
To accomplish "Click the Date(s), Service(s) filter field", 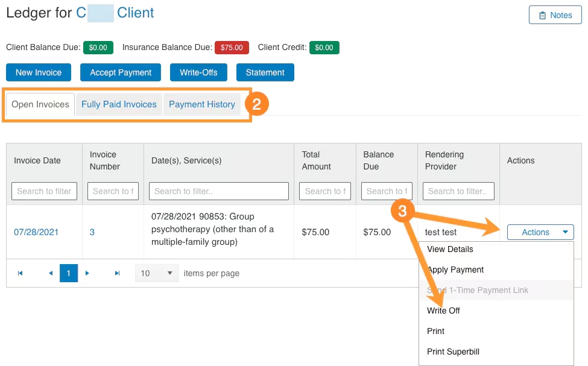I will (219, 191).
